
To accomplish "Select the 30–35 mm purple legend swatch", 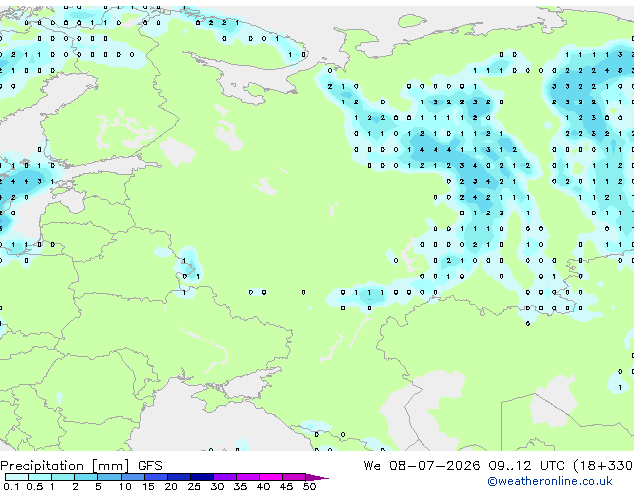I will click(225, 477).
